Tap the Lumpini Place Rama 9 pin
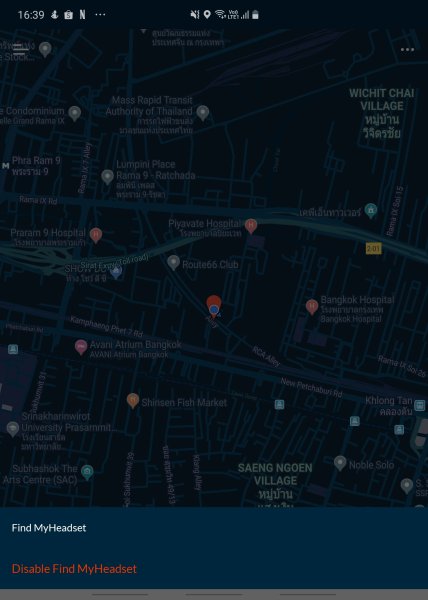The height and width of the screenshot is (600, 428). [107, 177]
